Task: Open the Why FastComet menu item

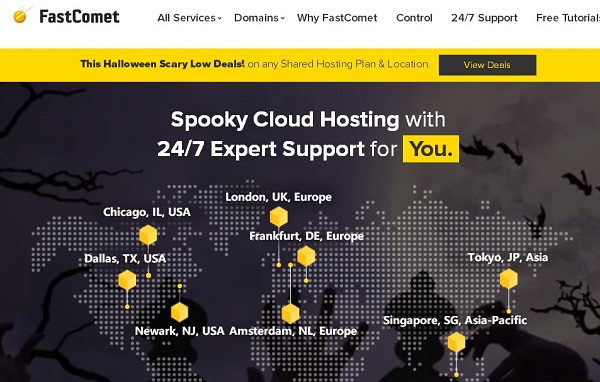Action: 337,18
